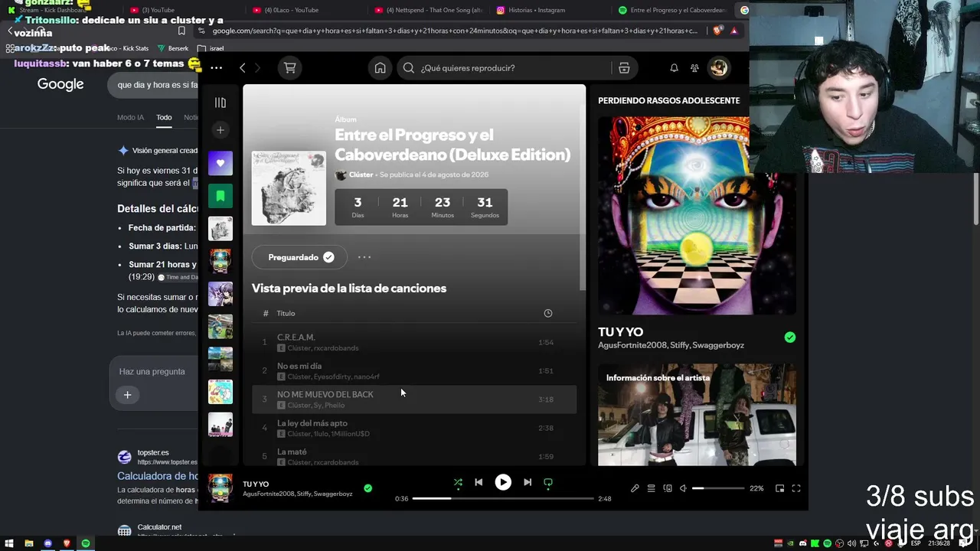Select track La maté

(414, 456)
